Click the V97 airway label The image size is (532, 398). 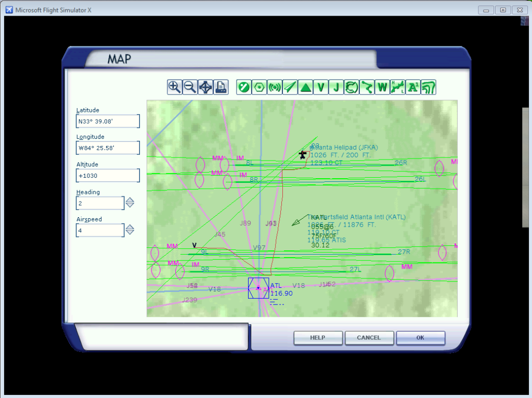[259, 248]
